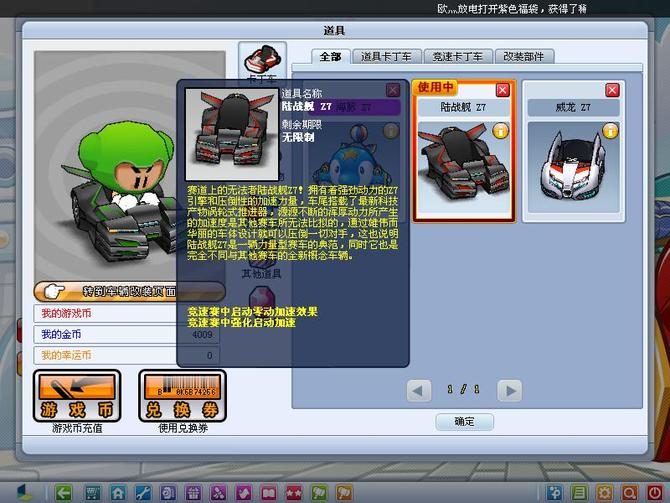Click the 陆战舰 Z7 image in tooltip

(x=232, y=134)
